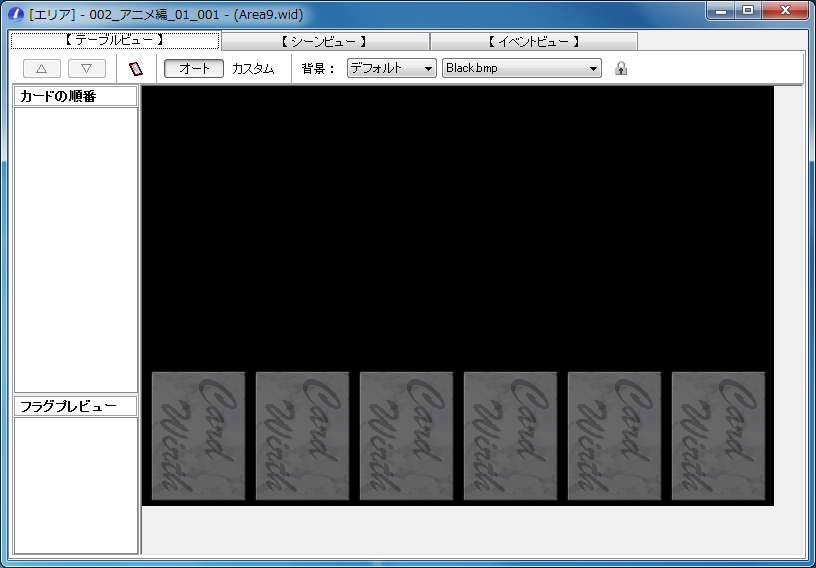816x568 pixels.
Task: Switch to the イベントビュー tab
Action: pyautogui.click(x=533, y=42)
